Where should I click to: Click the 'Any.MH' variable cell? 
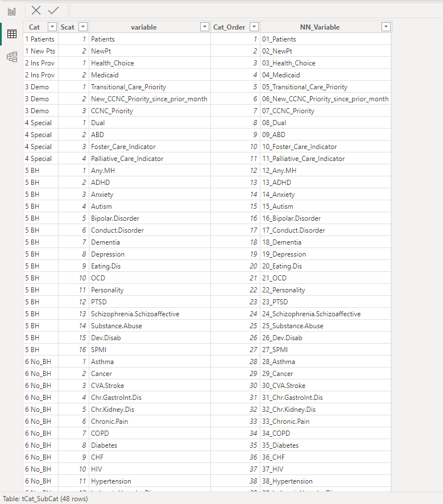pyautogui.click(x=150, y=170)
